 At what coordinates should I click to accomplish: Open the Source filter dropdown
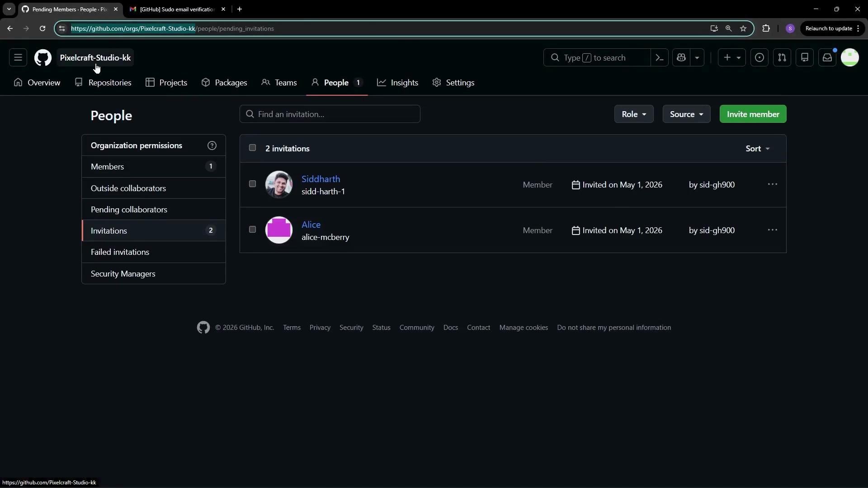pyautogui.click(x=687, y=114)
